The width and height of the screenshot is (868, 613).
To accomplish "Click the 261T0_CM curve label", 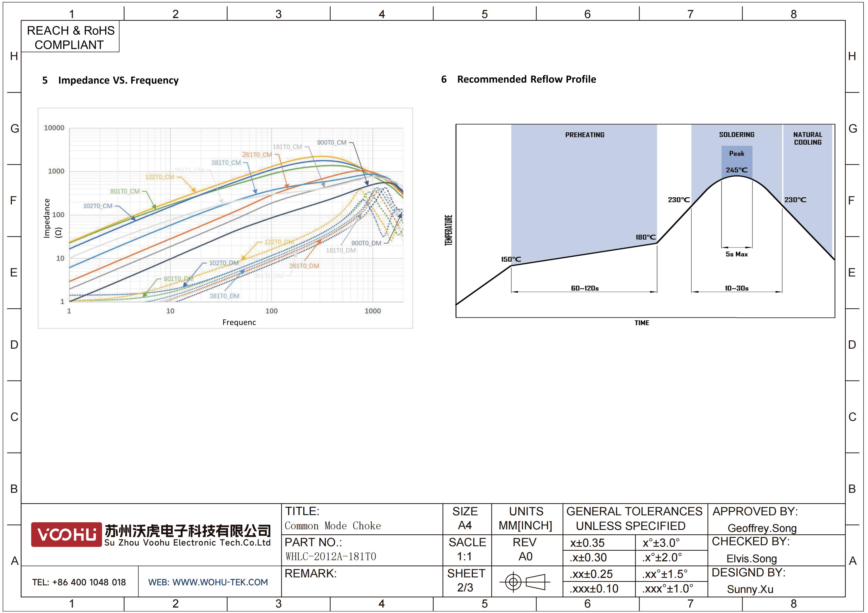I will point(257,155).
